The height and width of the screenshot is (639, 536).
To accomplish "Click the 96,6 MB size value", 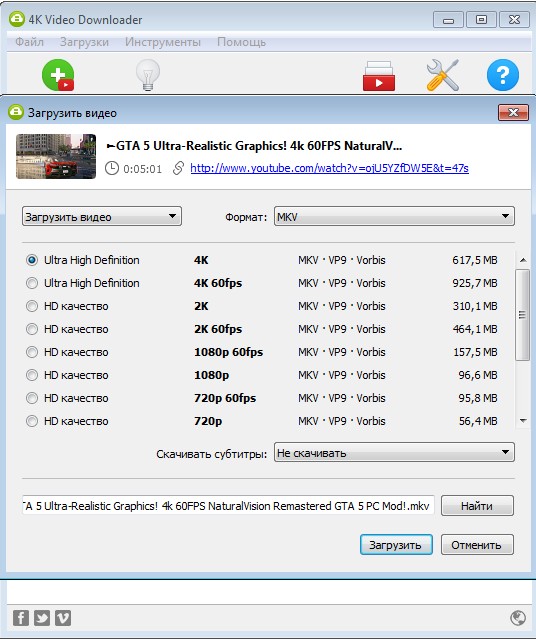I will pyautogui.click(x=478, y=375).
